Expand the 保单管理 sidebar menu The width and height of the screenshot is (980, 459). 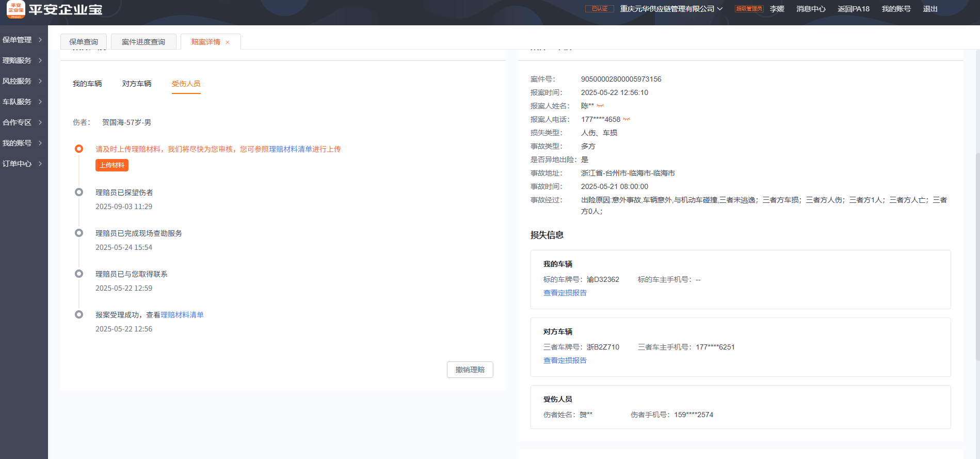click(23, 40)
